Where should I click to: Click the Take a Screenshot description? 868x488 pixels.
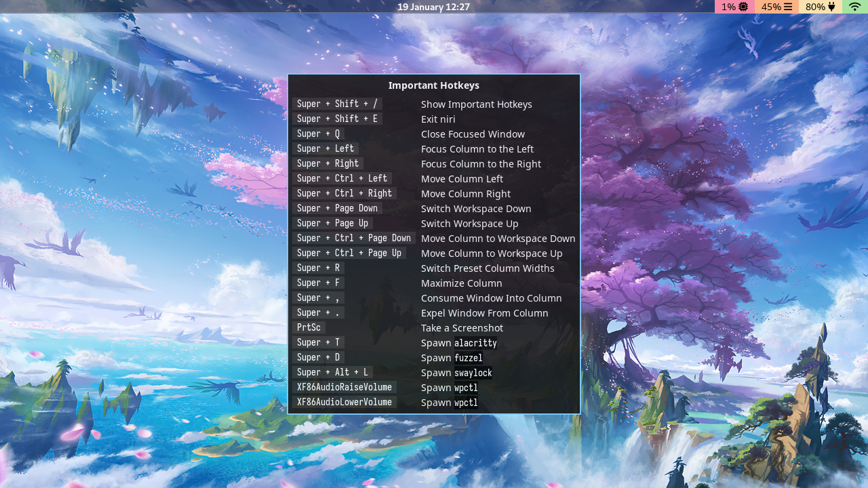click(462, 328)
